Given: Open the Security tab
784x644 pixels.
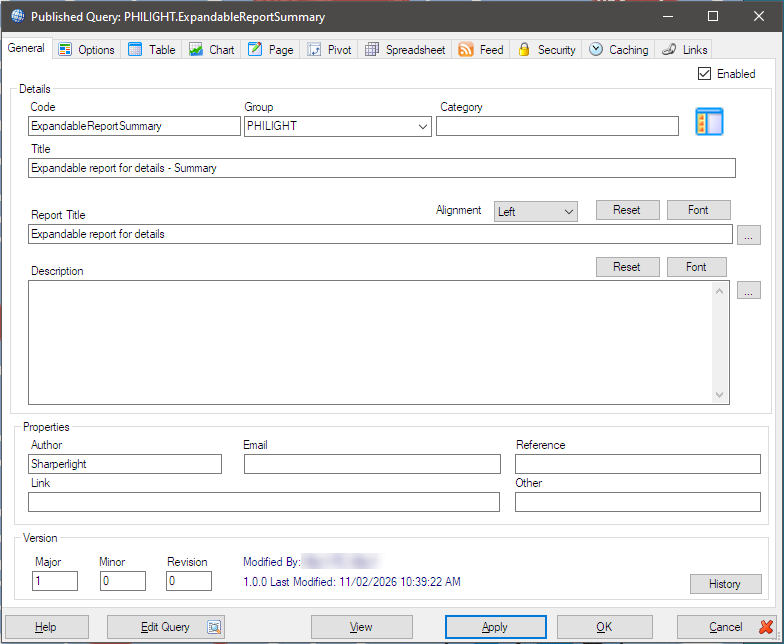Looking at the screenshot, I should coord(546,50).
